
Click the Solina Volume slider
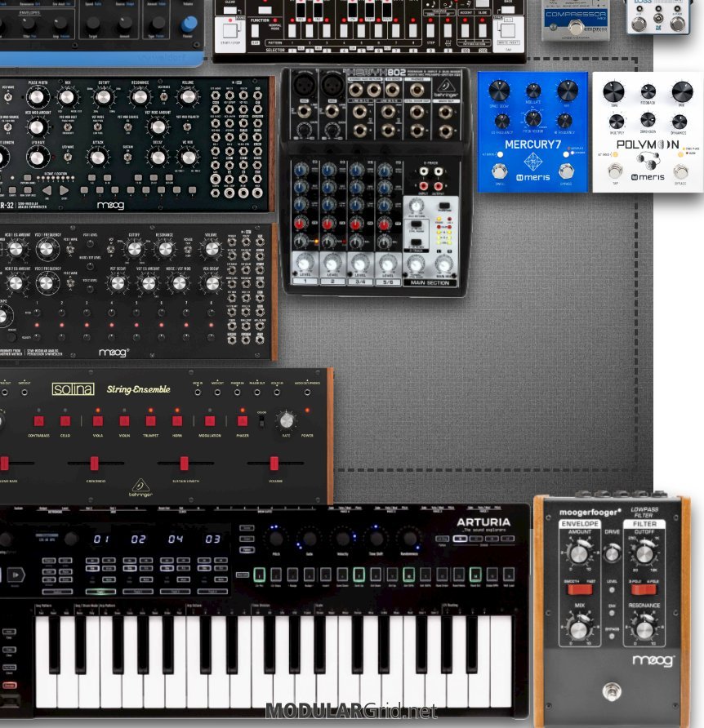274,463
